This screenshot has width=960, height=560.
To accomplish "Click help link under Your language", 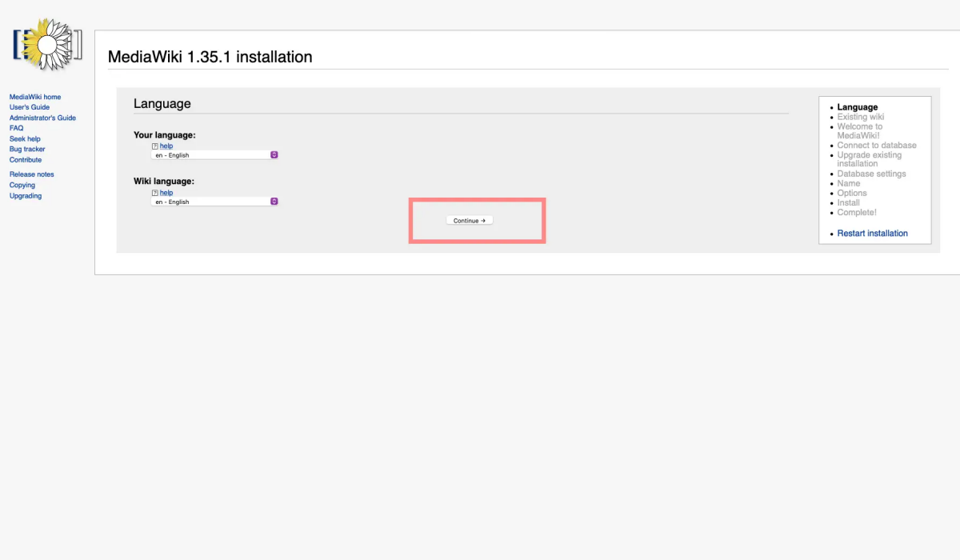I will [166, 146].
